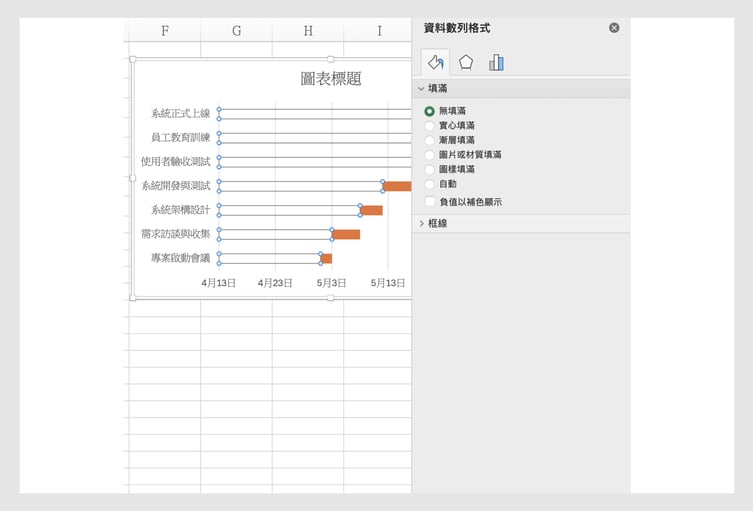The height and width of the screenshot is (511, 753).
Task: Click the 員工教育訓練 axis label
Action: coord(181,137)
